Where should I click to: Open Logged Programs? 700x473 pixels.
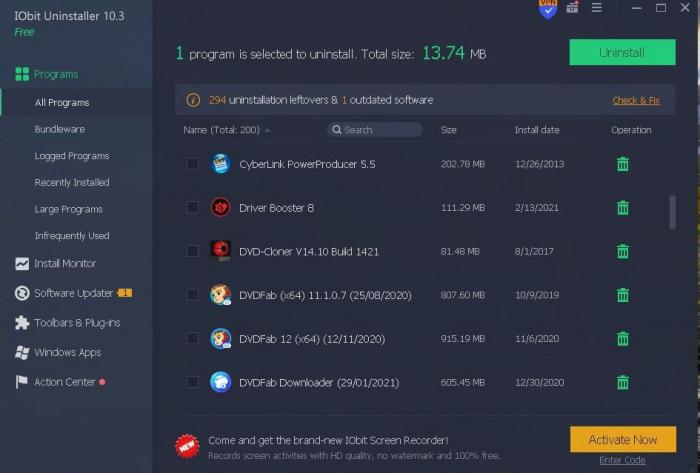(72, 156)
